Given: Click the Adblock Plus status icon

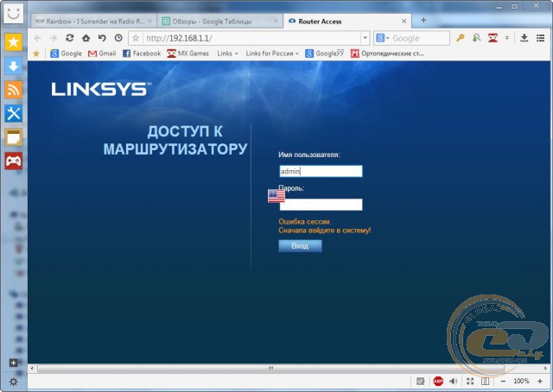Looking at the screenshot, I should coord(438,381).
